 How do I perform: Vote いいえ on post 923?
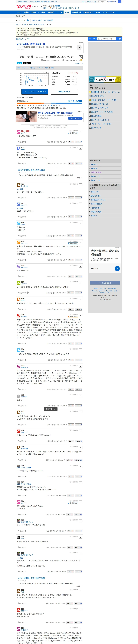click(79, 163)
